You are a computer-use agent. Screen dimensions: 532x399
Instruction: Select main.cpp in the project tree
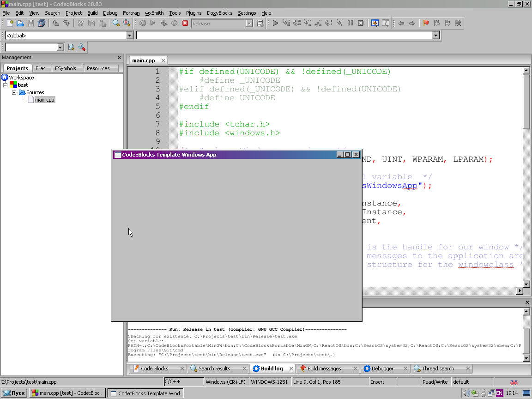point(44,100)
